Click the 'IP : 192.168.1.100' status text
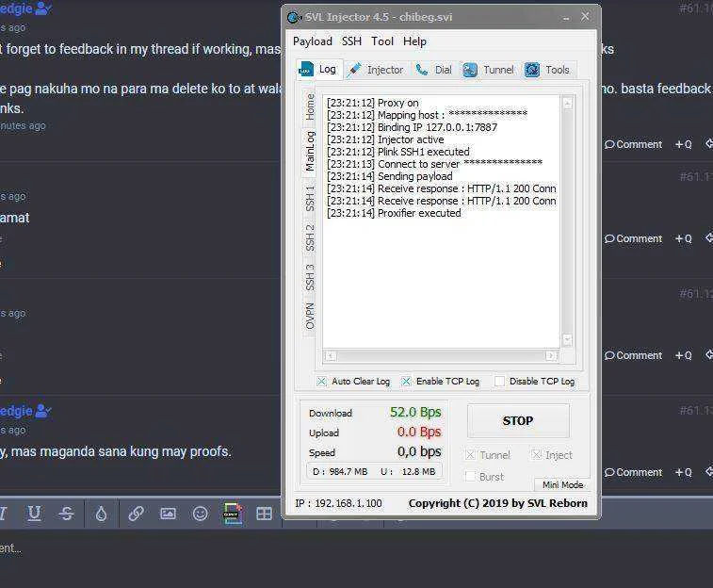The width and height of the screenshot is (713, 588). [339, 503]
